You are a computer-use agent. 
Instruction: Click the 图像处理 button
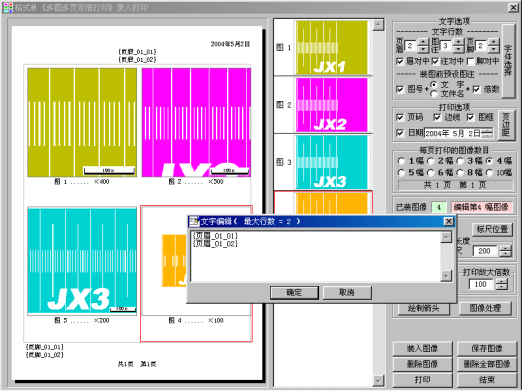pos(485,308)
